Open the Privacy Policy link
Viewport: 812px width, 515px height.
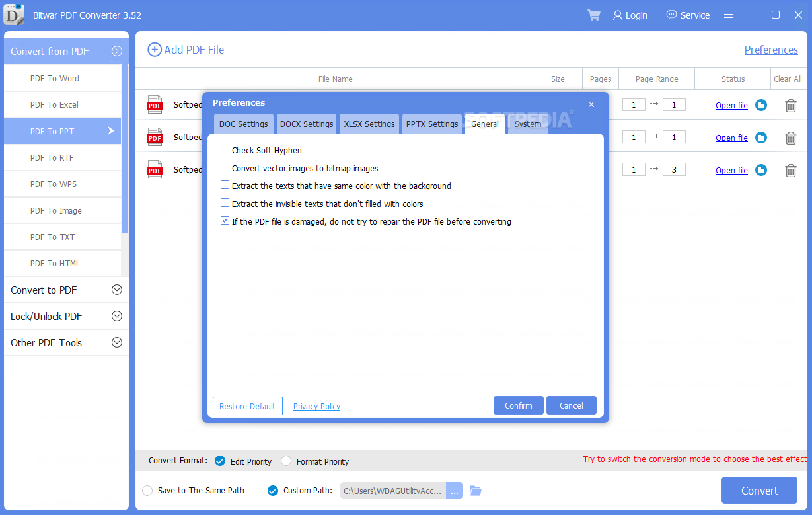(x=316, y=406)
